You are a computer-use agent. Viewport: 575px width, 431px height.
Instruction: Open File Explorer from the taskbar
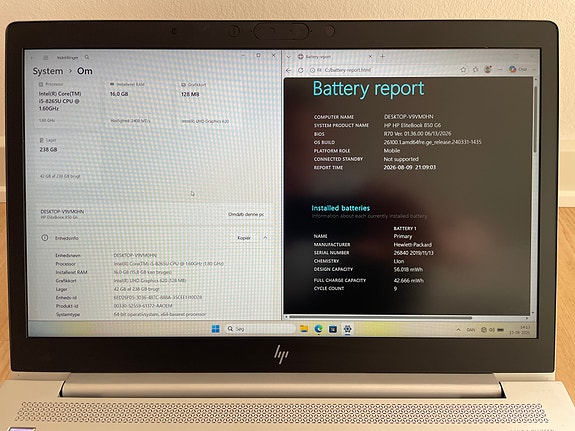pyautogui.click(x=304, y=329)
